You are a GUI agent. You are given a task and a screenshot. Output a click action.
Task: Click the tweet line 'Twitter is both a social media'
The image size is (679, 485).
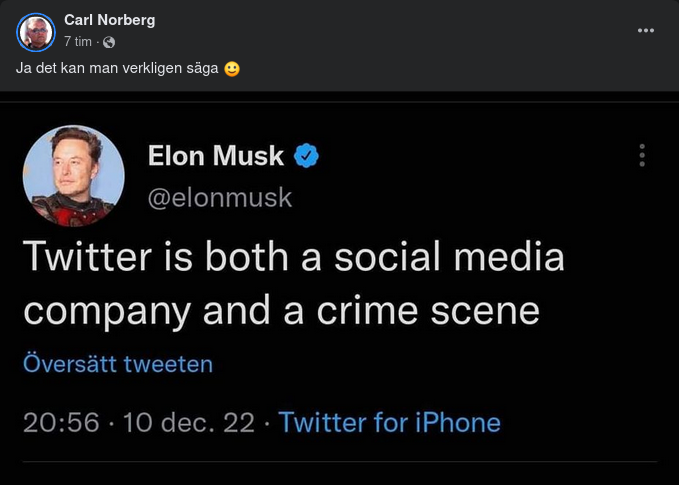click(x=293, y=257)
